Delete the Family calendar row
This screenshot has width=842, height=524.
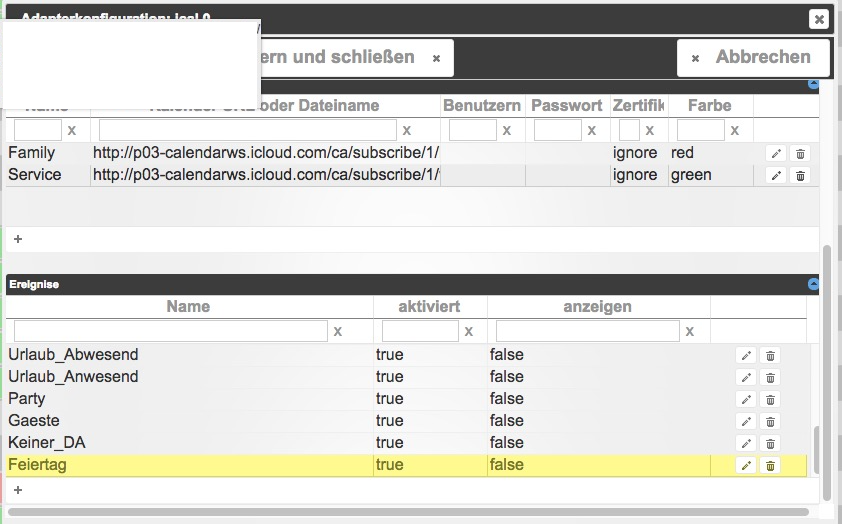click(x=800, y=154)
